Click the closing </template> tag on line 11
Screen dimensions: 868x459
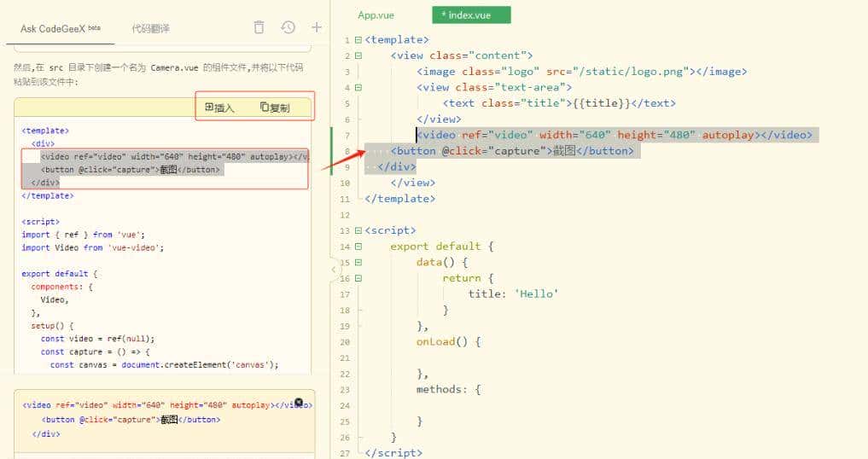pos(399,199)
